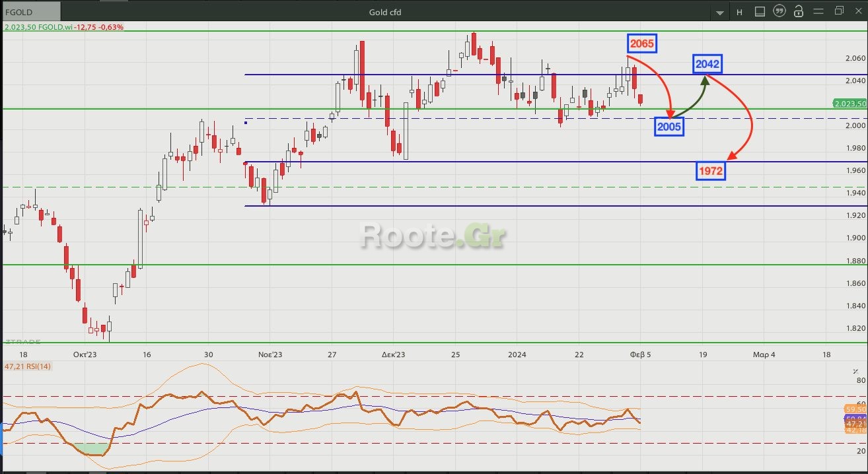The width and height of the screenshot is (868, 474).
Task: Click the FGOLD.wi price info label
Action: [x=64, y=27]
